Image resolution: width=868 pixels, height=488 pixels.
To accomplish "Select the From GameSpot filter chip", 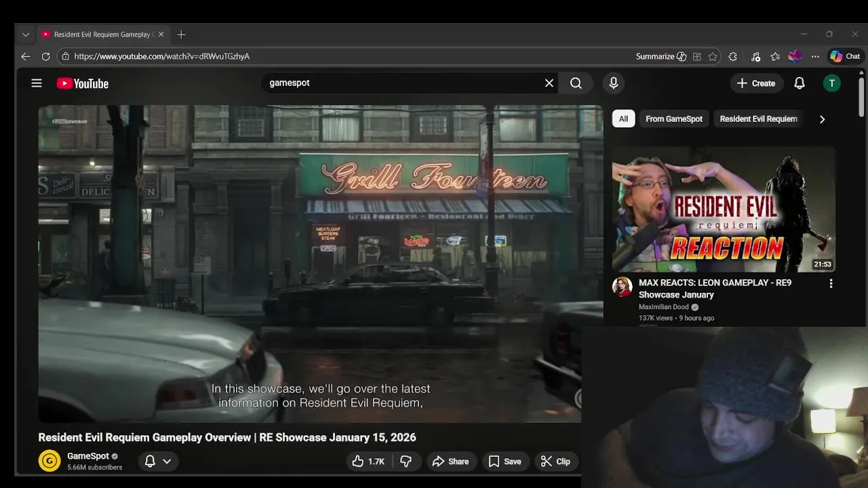I will [674, 119].
